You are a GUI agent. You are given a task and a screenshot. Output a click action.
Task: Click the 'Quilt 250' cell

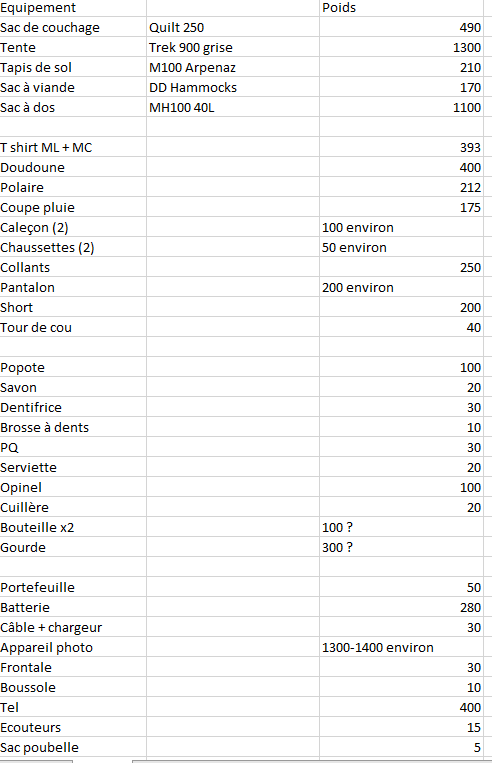[233, 27]
